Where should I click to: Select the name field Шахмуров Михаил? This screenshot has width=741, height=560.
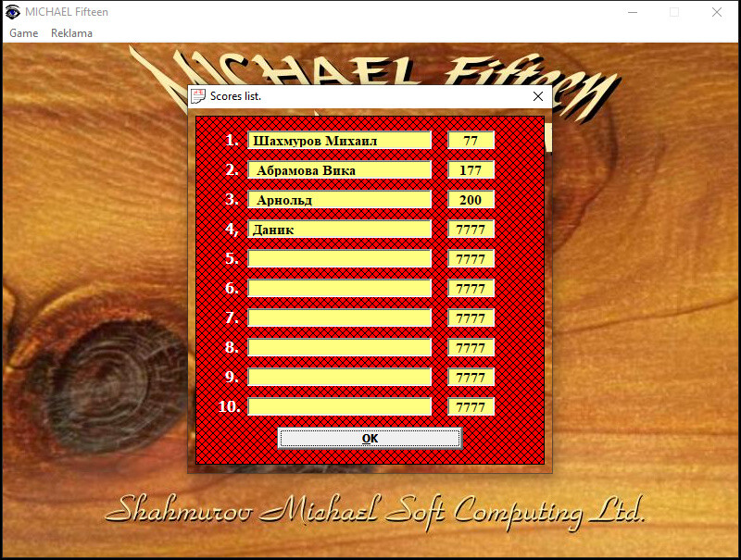point(339,141)
